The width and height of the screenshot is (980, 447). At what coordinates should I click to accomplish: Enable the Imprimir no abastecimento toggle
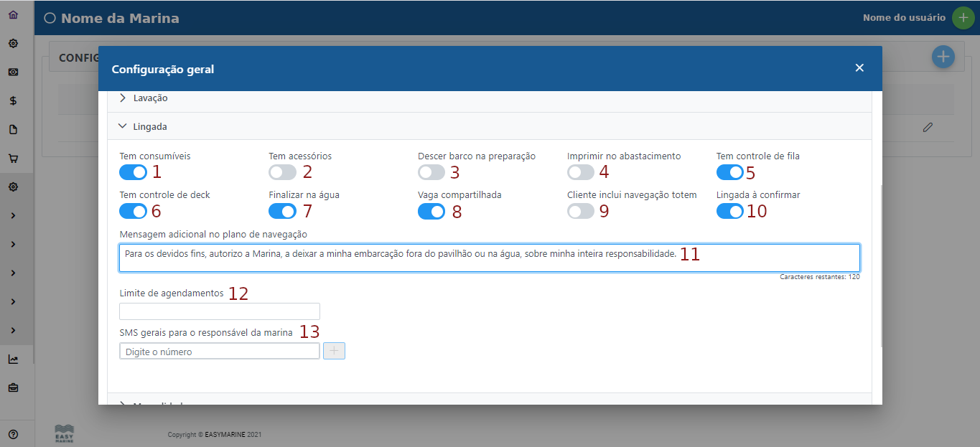[582, 172]
